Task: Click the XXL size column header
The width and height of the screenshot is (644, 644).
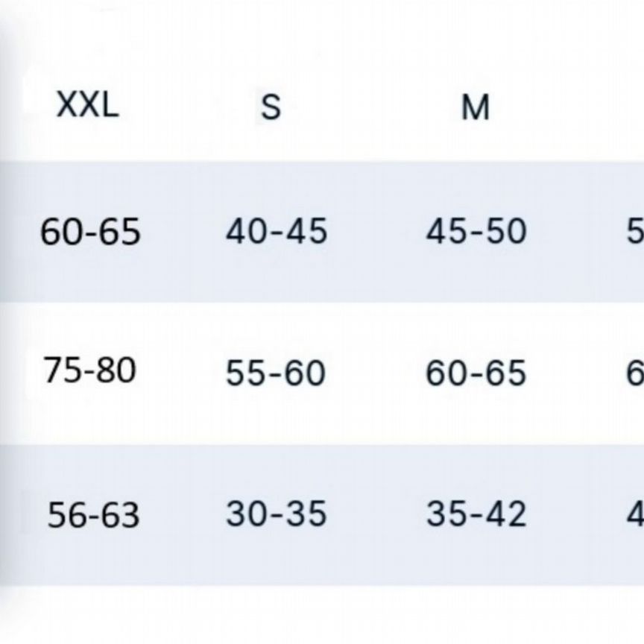Action: pos(88,106)
